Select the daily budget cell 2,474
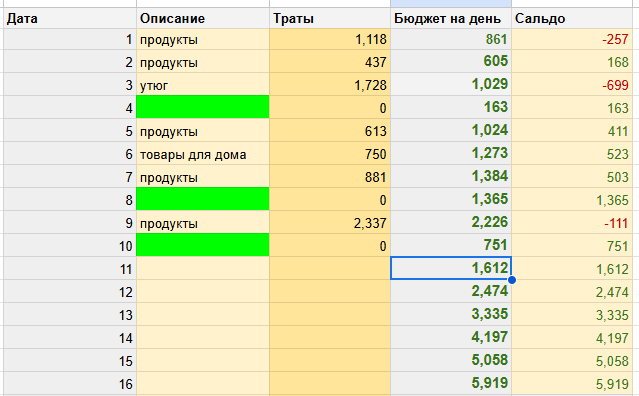Screen dimensions: 639x396 pyautogui.click(x=451, y=292)
